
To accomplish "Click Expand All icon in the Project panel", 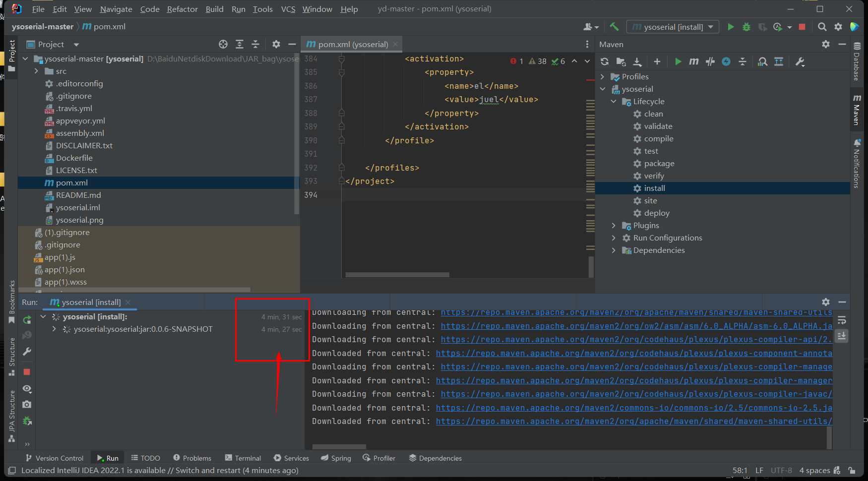I will click(240, 44).
